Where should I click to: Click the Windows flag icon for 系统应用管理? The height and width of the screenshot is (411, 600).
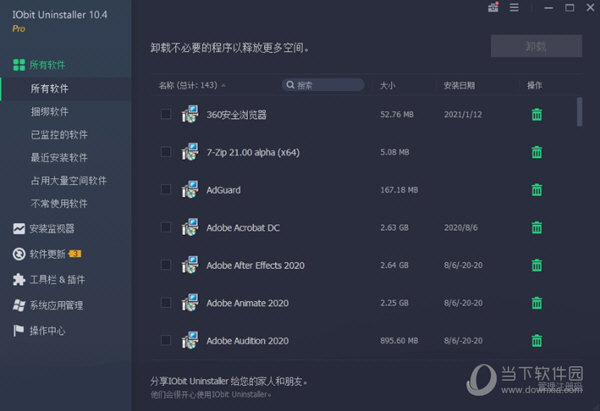pyautogui.click(x=19, y=305)
